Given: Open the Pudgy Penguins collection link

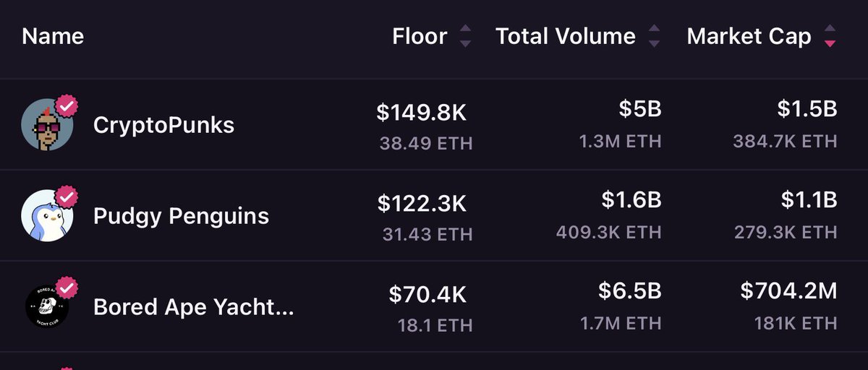Looking at the screenshot, I should (182, 216).
